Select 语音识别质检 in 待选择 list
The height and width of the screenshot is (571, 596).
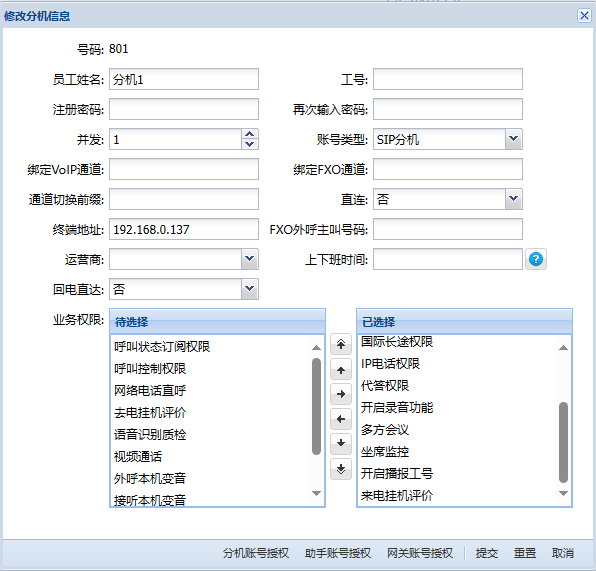[211, 435]
